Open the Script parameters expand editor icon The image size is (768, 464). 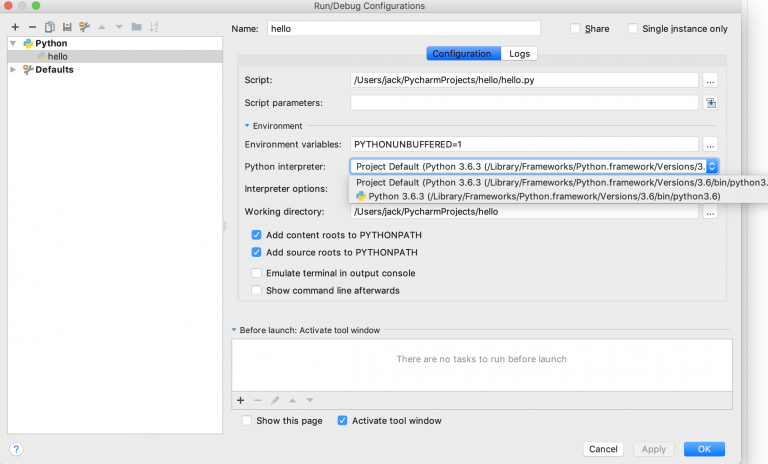[710, 103]
